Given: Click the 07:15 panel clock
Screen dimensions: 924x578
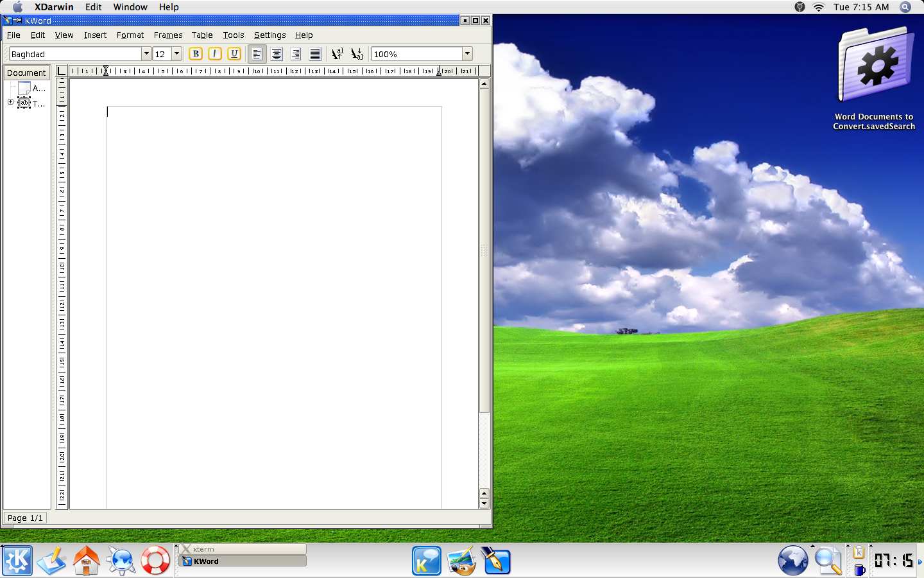Looking at the screenshot, I should click(x=893, y=561).
